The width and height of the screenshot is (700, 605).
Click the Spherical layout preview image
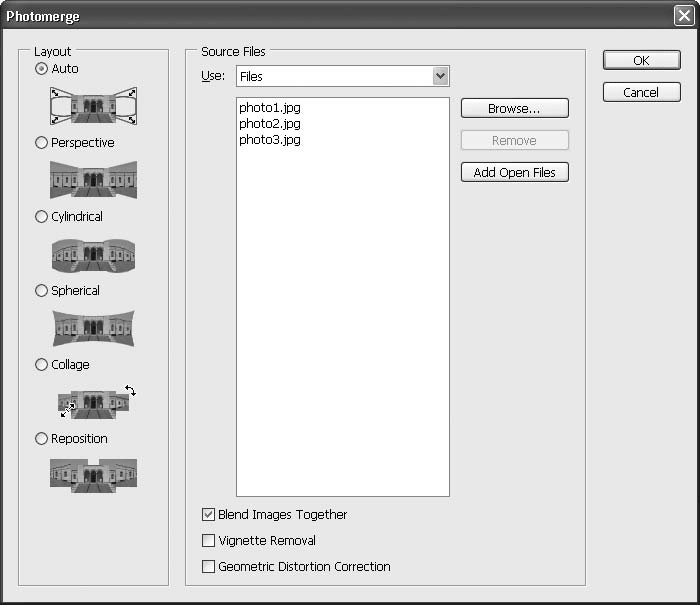point(93,328)
